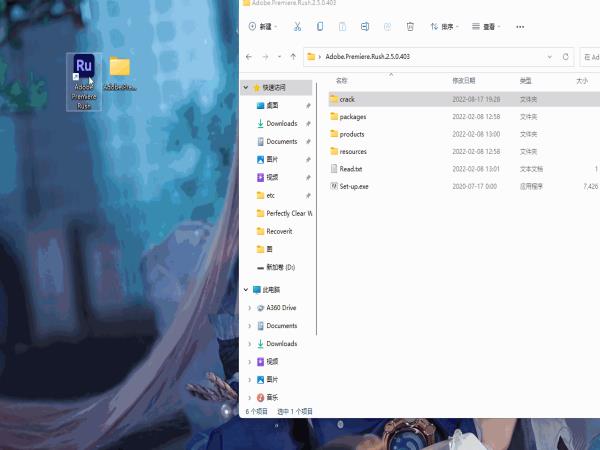
Task: Expand the address bar history dropdown
Action: click(549, 57)
